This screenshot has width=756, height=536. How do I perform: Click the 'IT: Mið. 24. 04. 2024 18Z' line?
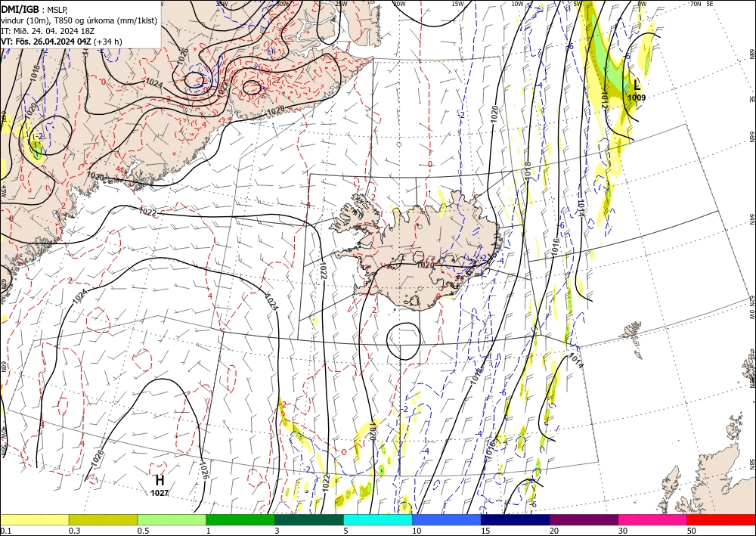(48, 31)
